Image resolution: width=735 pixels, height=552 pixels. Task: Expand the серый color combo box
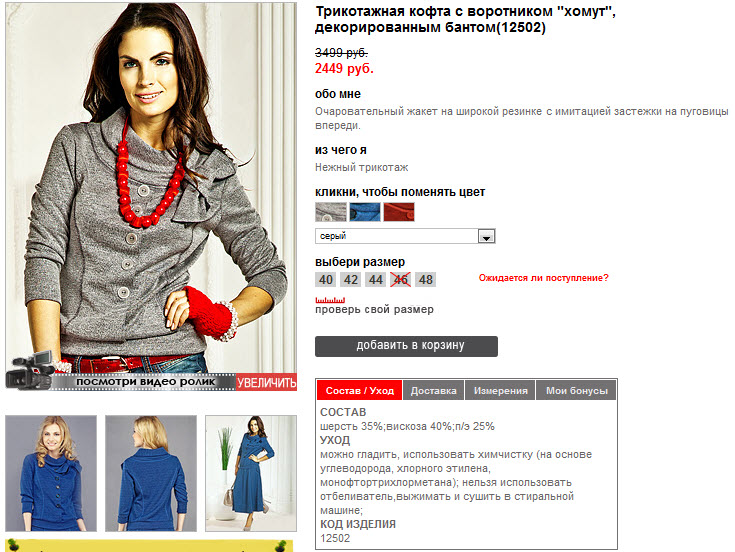click(x=405, y=236)
